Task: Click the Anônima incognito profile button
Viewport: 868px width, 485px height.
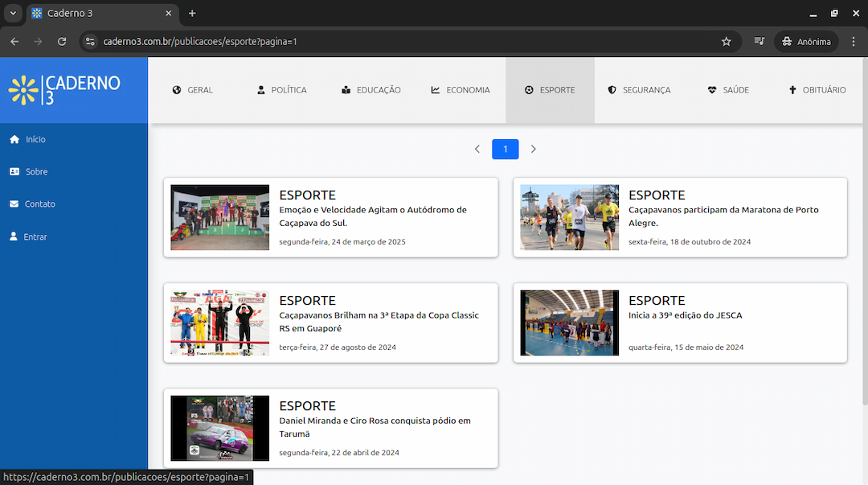Action: click(x=806, y=42)
